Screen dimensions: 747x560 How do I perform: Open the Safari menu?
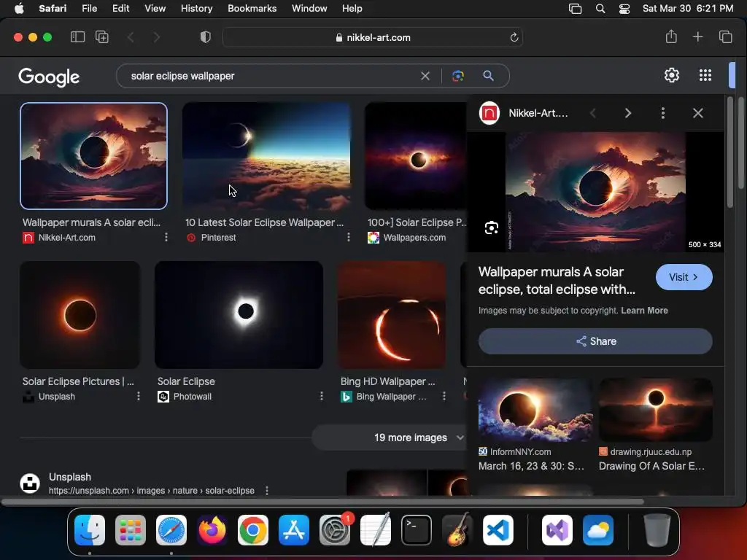pyautogui.click(x=53, y=9)
